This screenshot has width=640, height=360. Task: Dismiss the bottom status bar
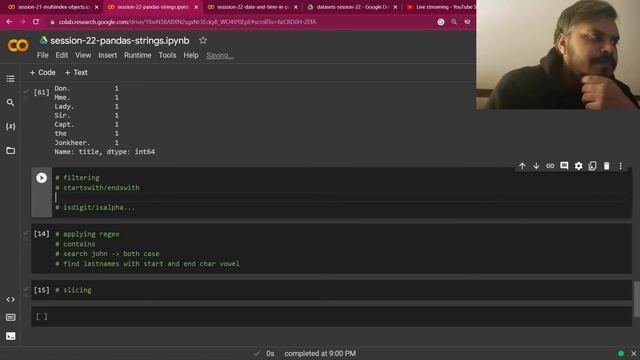point(633,353)
